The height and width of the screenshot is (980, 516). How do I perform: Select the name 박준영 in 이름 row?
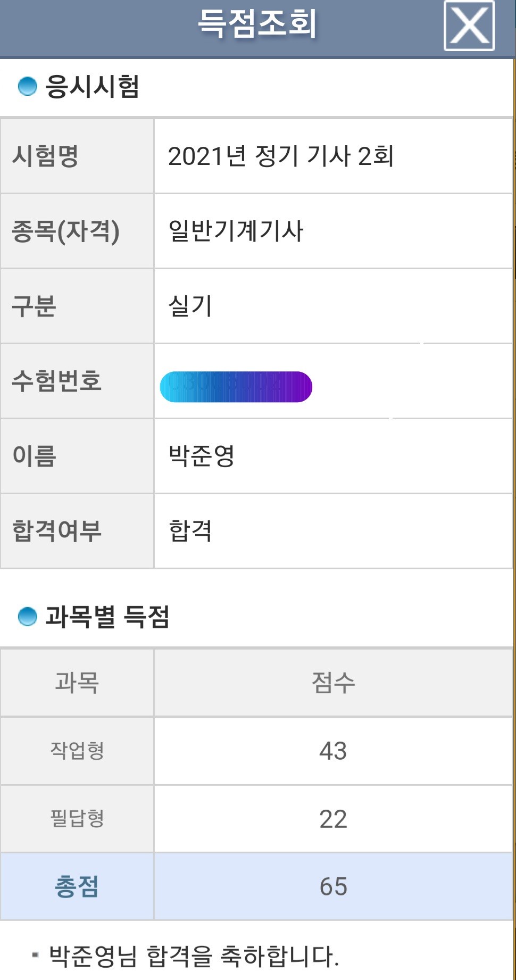(202, 456)
